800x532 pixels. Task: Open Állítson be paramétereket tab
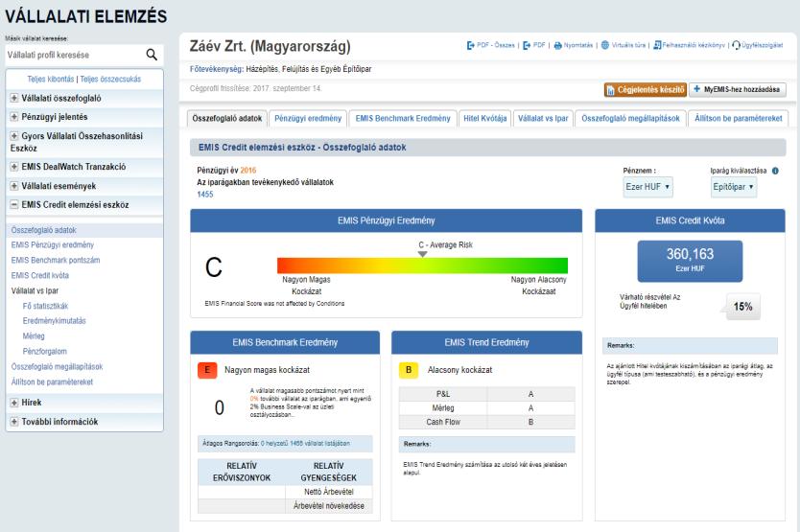point(739,118)
